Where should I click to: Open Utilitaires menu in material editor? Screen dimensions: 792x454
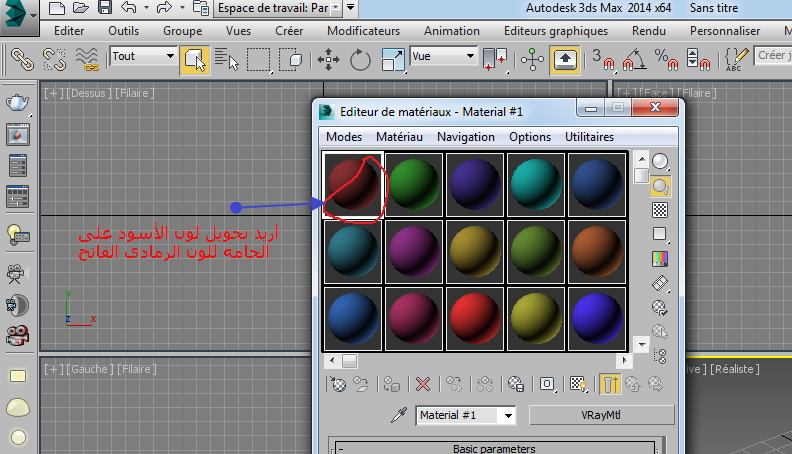(x=589, y=137)
